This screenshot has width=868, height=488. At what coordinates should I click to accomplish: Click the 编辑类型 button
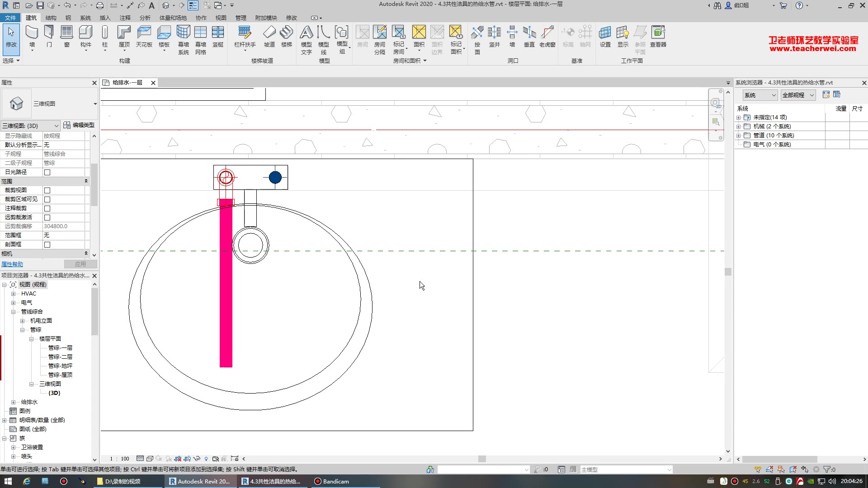point(79,125)
